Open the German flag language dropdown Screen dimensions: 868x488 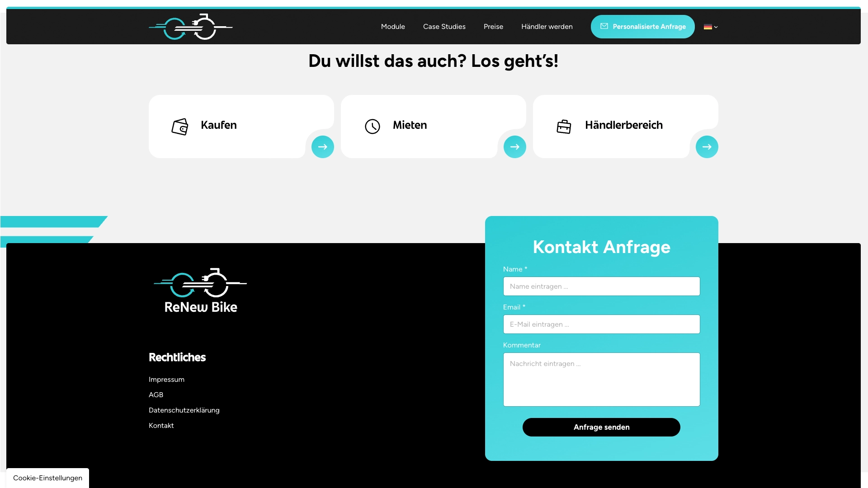pos(711,27)
